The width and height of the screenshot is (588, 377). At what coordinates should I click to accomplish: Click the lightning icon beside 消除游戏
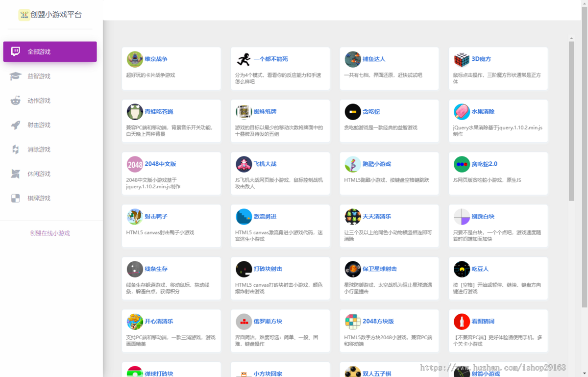tap(16, 150)
